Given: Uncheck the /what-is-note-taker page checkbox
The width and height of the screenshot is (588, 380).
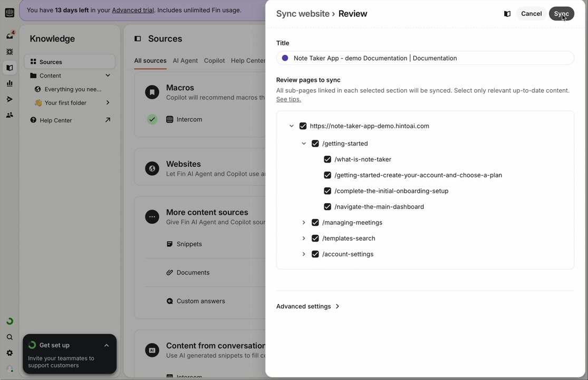Looking at the screenshot, I should point(327,159).
